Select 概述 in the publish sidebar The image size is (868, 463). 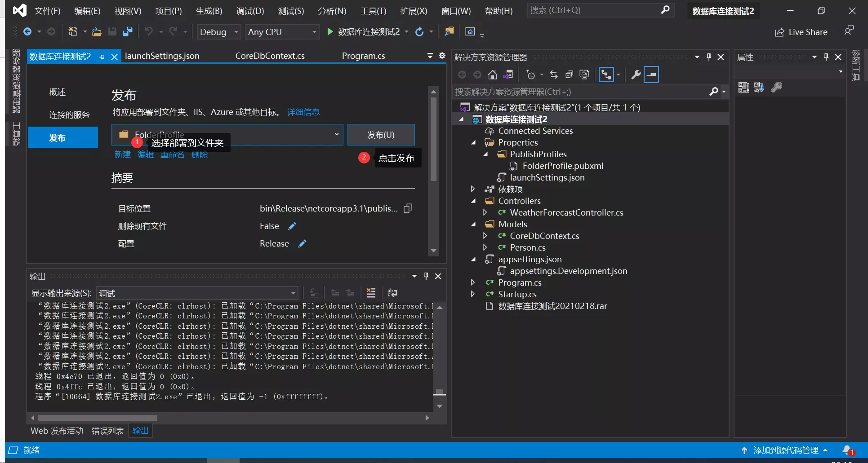(x=58, y=92)
